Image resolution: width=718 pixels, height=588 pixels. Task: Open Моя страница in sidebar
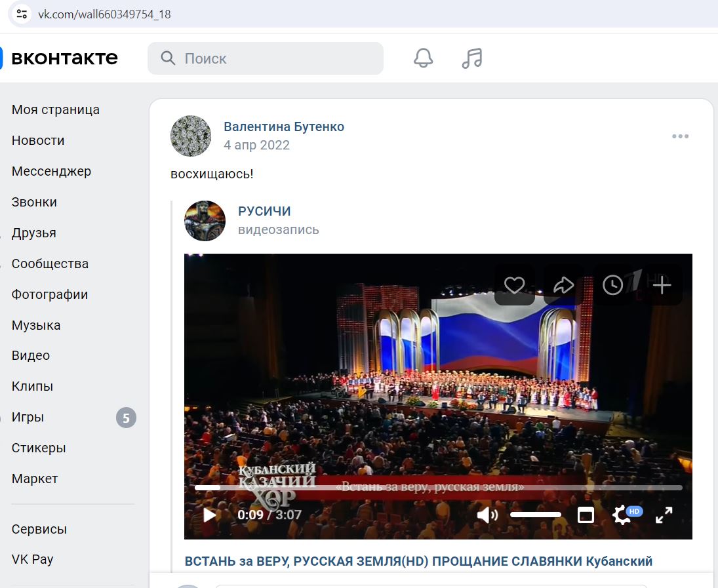coord(55,110)
